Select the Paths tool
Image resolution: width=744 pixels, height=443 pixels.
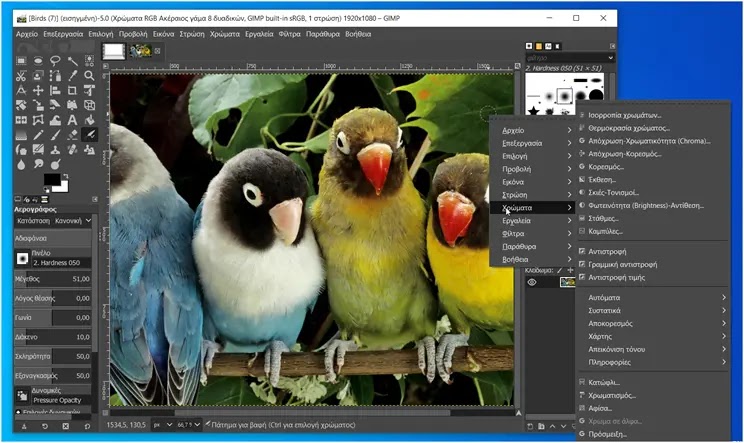[55, 75]
